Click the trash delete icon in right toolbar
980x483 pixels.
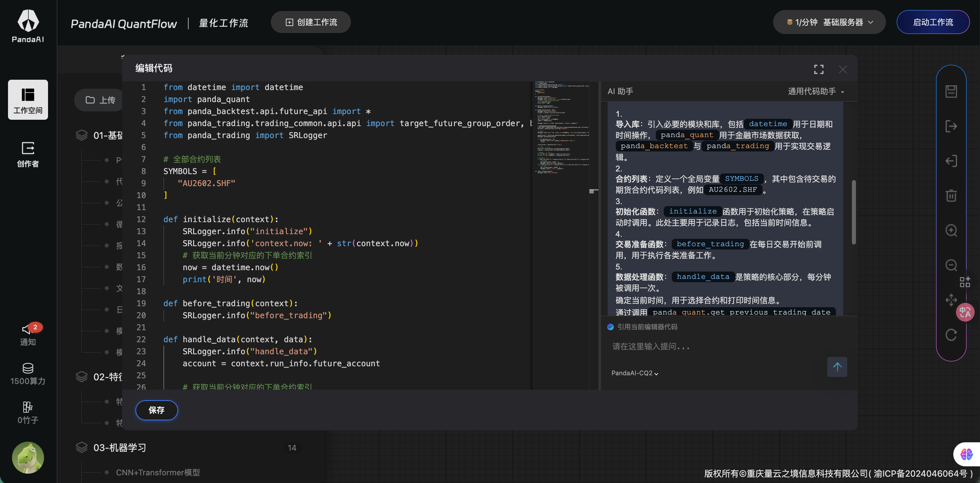tap(951, 195)
